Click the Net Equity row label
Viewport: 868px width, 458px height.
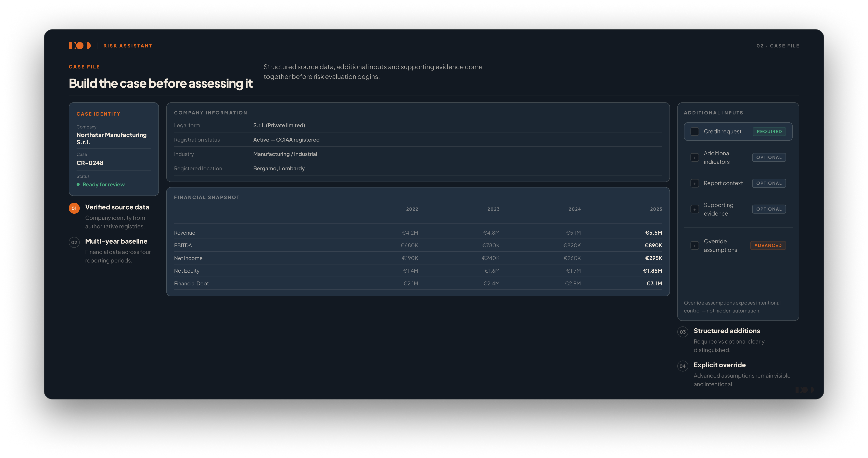pyautogui.click(x=187, y=271)
